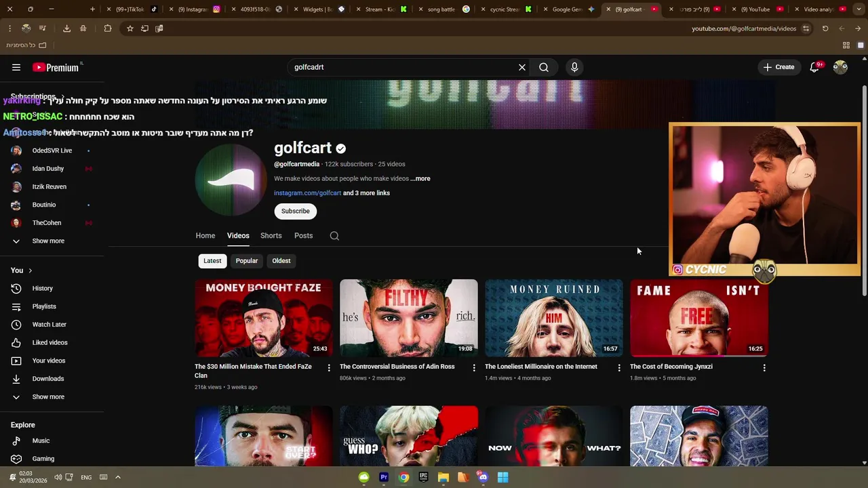This screenshot has height=488, width=868.
Task: Open 'and 3 more links'
Action: pyautogui.click(x=366, y=193)
